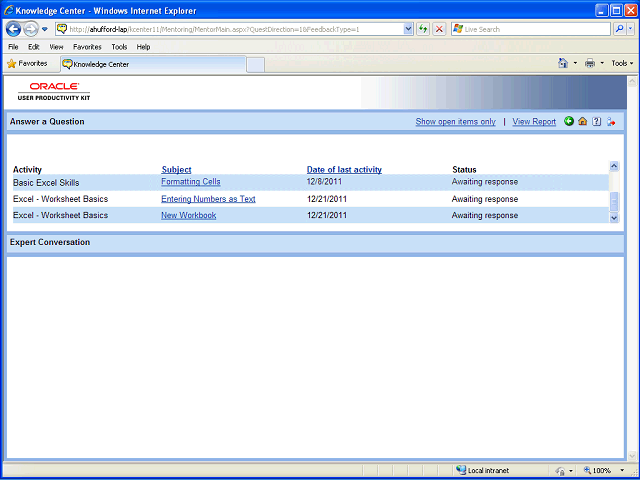
Task: Open the Tools command bar menu
Action: click(x=622, y=63)
